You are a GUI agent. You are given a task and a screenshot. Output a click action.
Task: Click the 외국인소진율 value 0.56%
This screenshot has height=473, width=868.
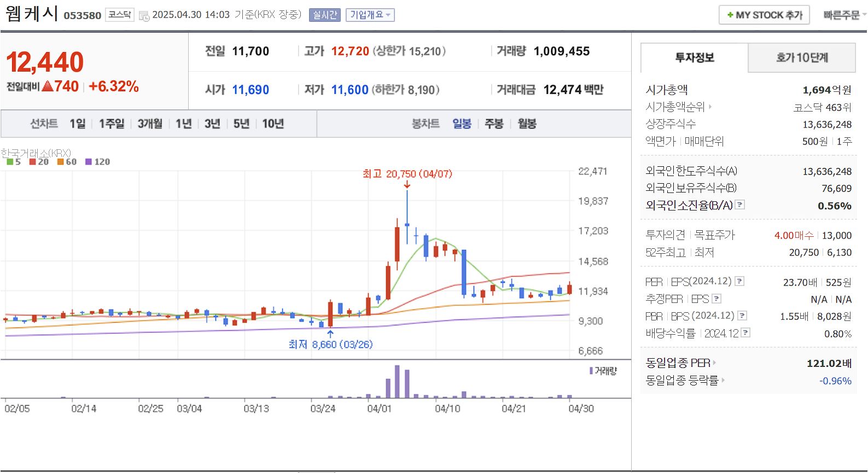[x=835, y=206]
